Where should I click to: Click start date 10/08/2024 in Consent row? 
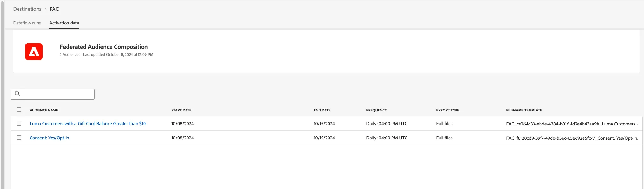182,138
